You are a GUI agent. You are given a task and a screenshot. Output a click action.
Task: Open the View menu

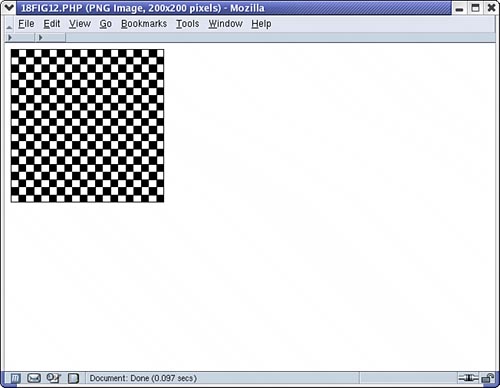pos(80,24)
